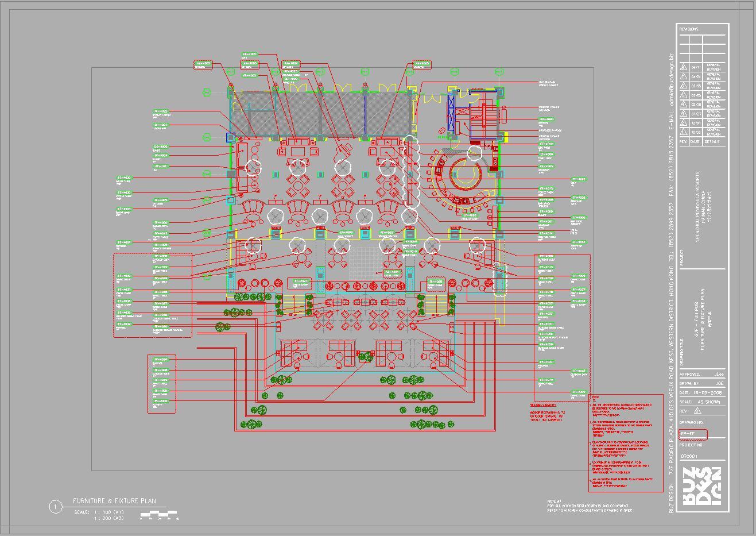Click the revision row dated 12/01

[x=703, y=122]
